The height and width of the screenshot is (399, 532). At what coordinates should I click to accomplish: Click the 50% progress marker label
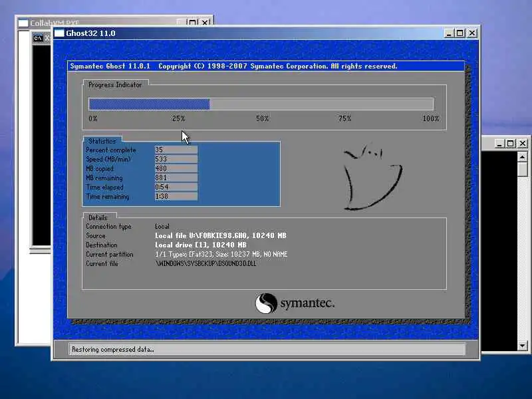[x=262, y=118]
